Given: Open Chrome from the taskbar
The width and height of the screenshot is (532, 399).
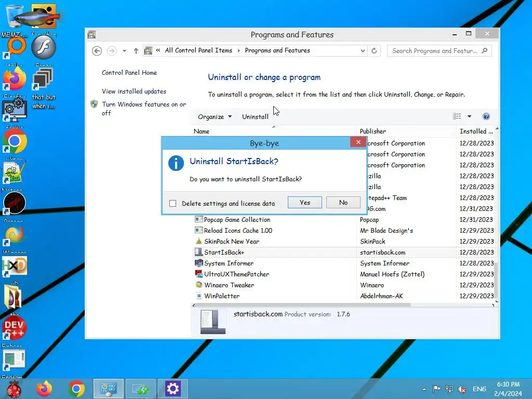Looking at the screenshot, I should pyautogui.click(x=76, y=389).
